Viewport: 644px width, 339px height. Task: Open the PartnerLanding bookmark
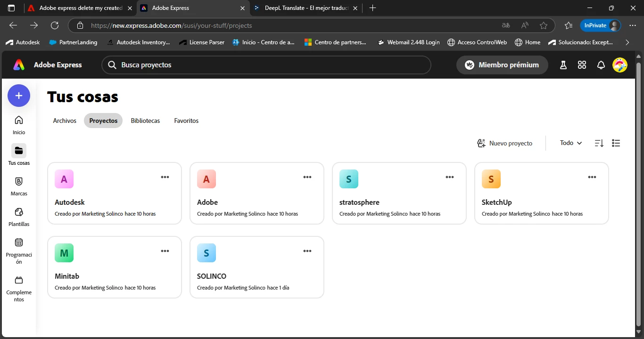[73, 42]
